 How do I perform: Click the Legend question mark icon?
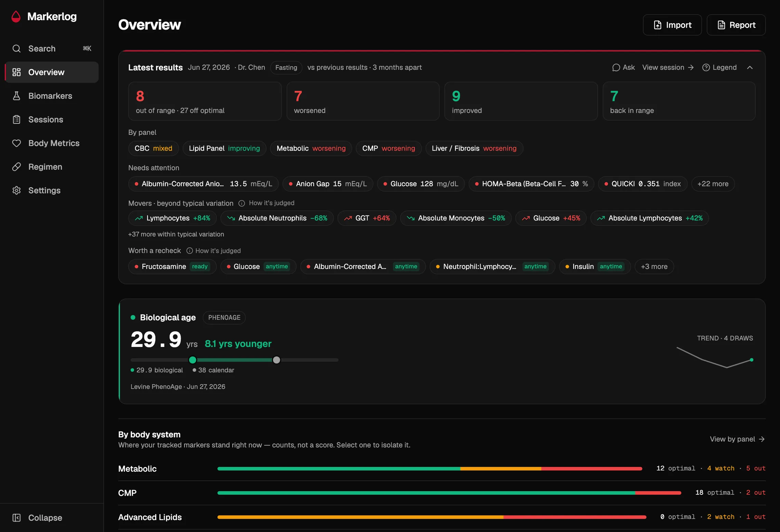pyautogui.click(x=706, y=67)
